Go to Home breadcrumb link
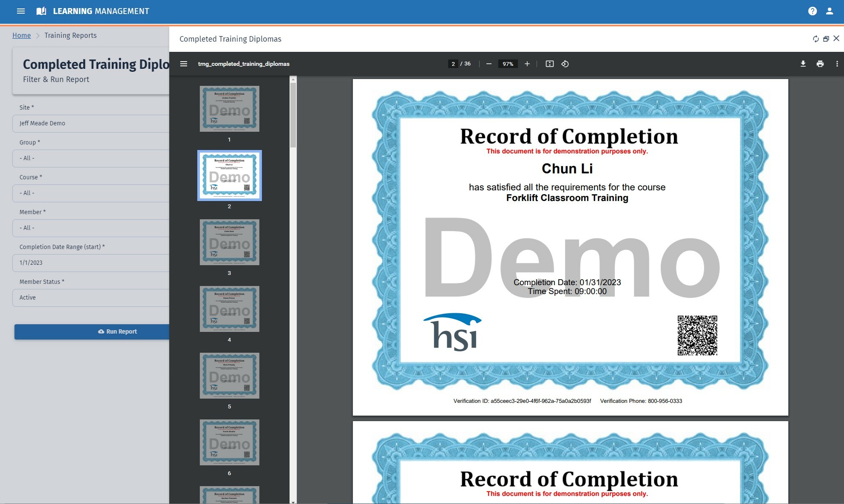Viewport: 844px width, 504px height. (x=21, y=35)
